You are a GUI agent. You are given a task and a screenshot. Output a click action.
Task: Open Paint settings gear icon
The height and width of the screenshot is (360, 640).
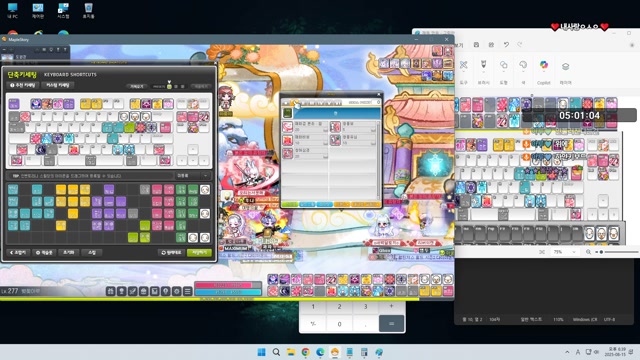(x=632, y=44)
